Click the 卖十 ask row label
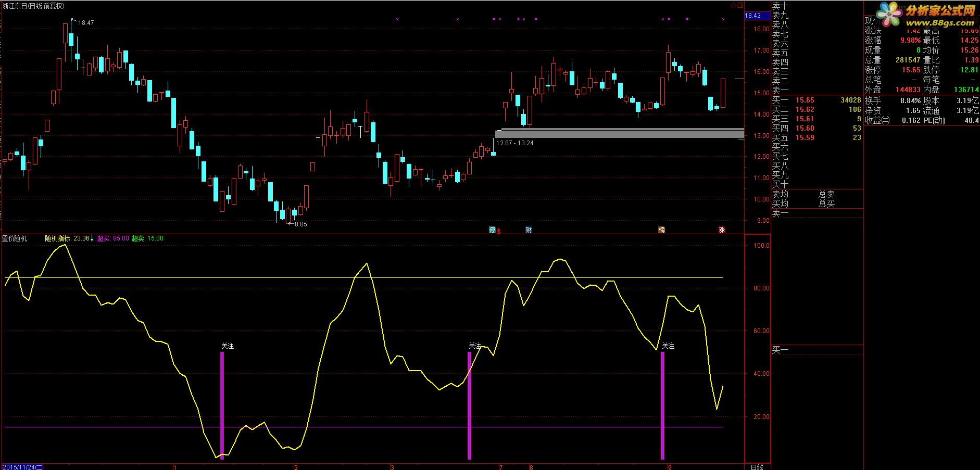The height and width of the screenshot is (470, 980). click(780, 6)
